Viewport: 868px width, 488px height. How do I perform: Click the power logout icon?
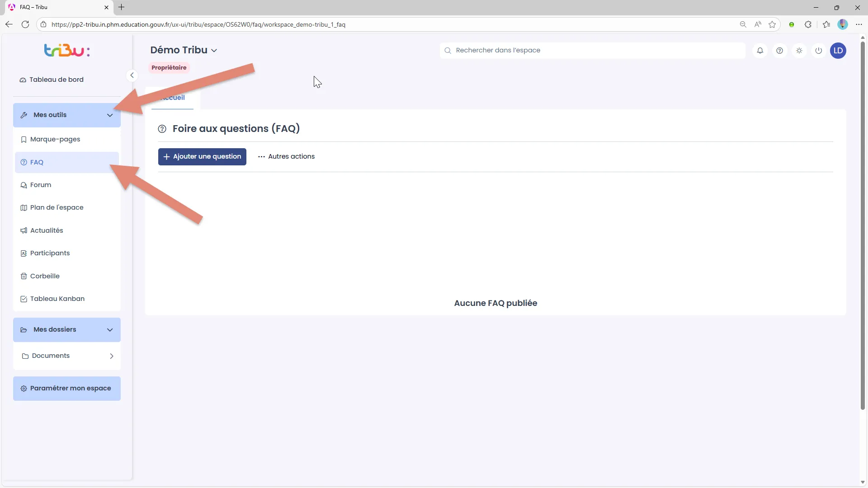(819, 51)
